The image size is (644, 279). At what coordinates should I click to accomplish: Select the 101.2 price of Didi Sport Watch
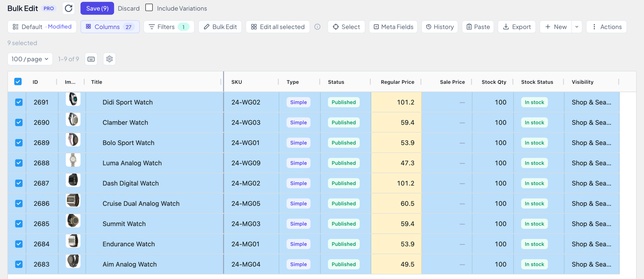396,102
